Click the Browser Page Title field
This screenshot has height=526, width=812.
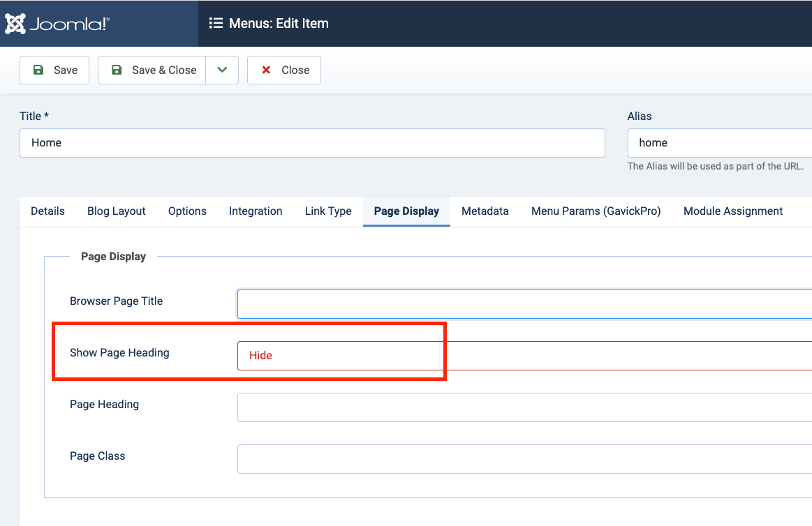point(524,304)
